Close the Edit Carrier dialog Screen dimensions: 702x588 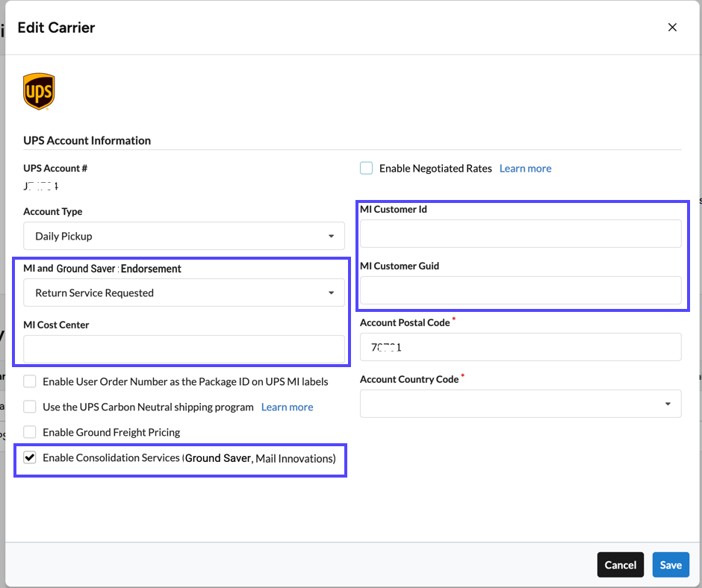coord(672,28)
